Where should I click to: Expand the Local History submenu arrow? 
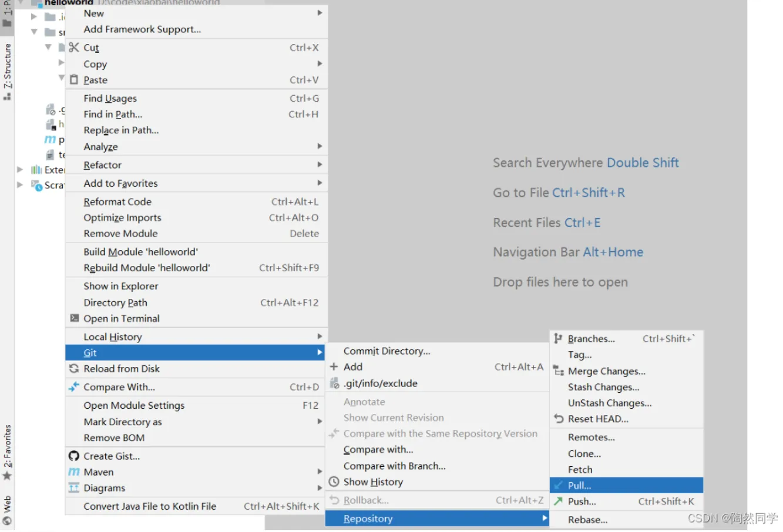pyautogui.click(x=320, y=336)
